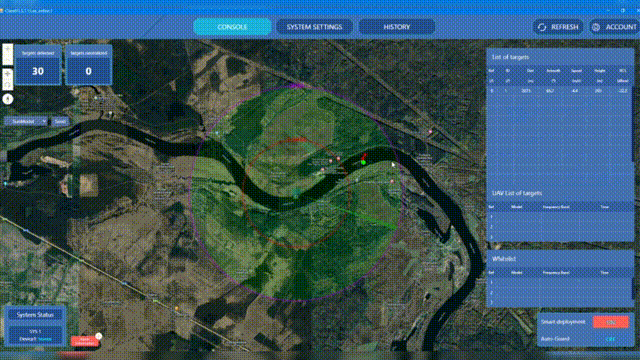Click the REFRESH button
640x360 pixels.
(558, 27)
